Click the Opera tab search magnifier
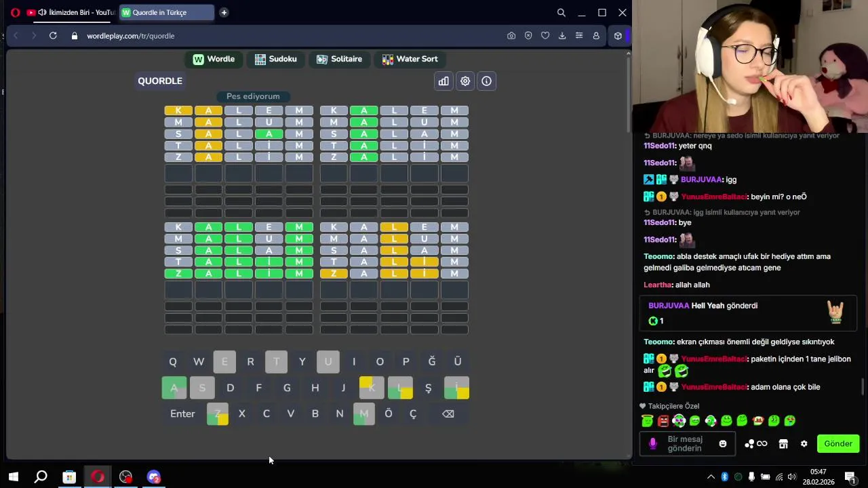Image resolution: width=868 pixels, height=488 pixels. pos(561,12)
